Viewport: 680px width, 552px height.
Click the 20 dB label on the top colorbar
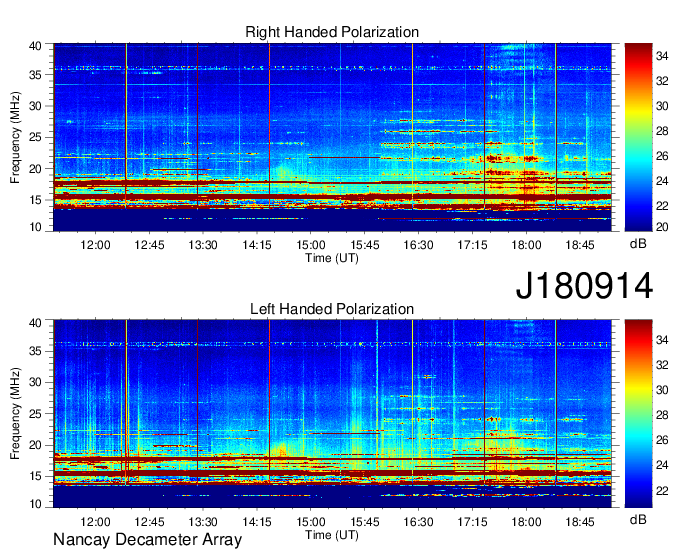click(662, 227)
